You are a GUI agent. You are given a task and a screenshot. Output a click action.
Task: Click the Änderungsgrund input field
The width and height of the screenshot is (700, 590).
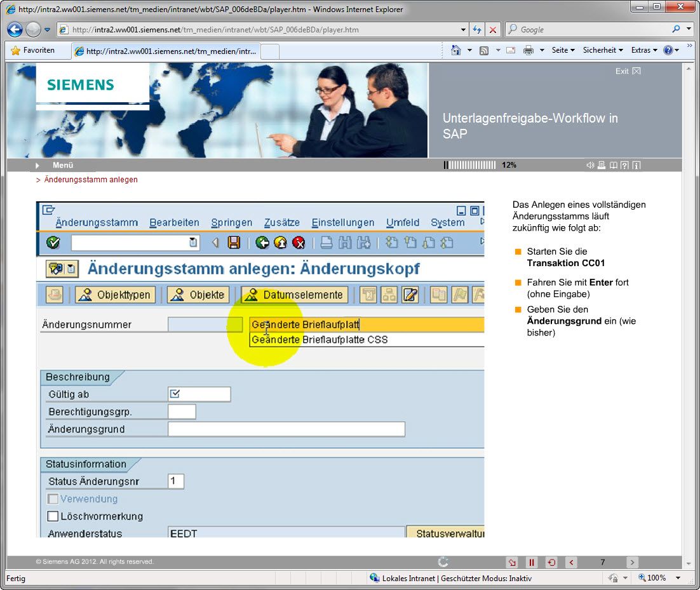point(286,429)
